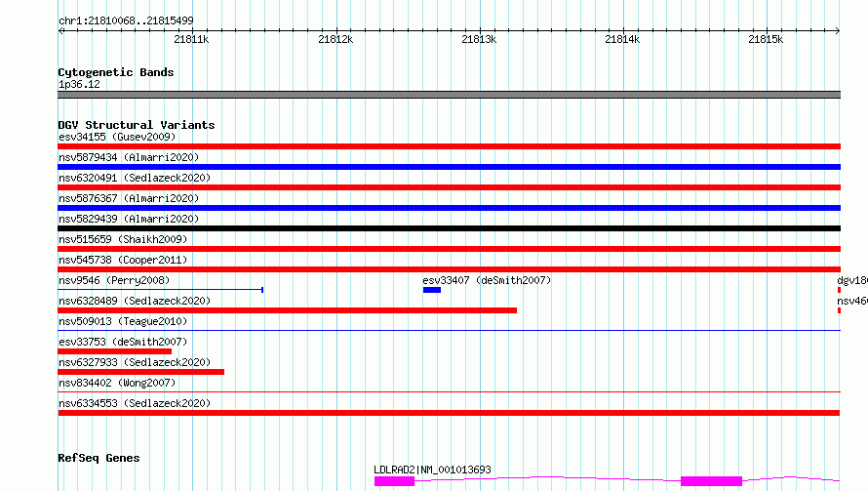Select the short red bar under esv33753
Image resolution: width=868 pixels, height=491 pixels.
tap(114, 351)
